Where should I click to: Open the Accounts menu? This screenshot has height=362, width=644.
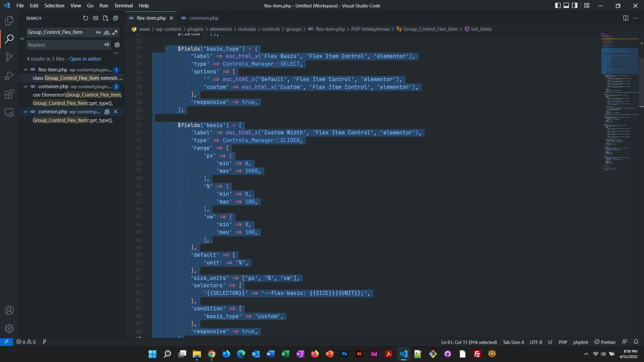point(9,310)
